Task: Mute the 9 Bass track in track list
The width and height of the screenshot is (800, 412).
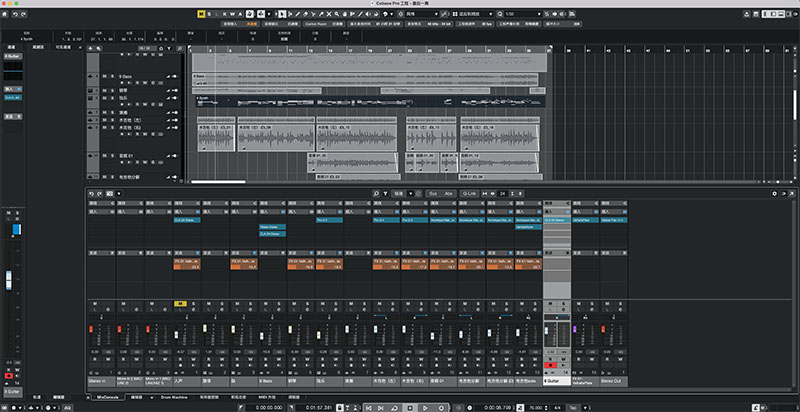Action: (x=104, y=76)
